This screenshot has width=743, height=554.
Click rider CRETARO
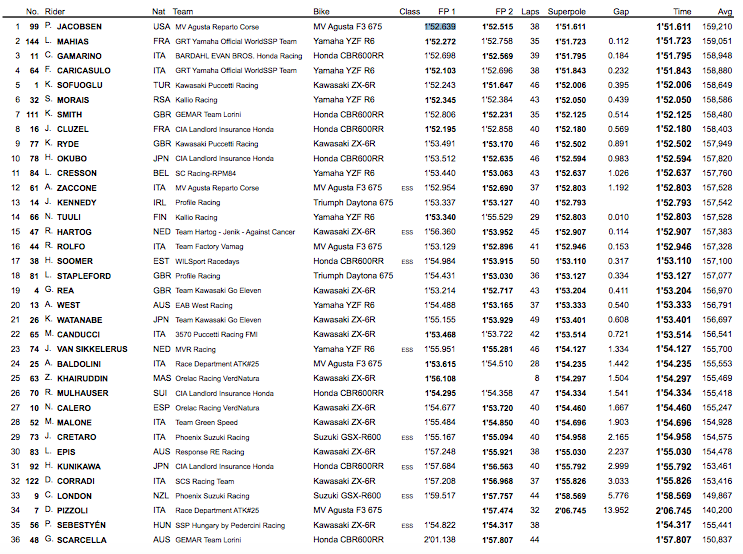(x=76, y=438)
